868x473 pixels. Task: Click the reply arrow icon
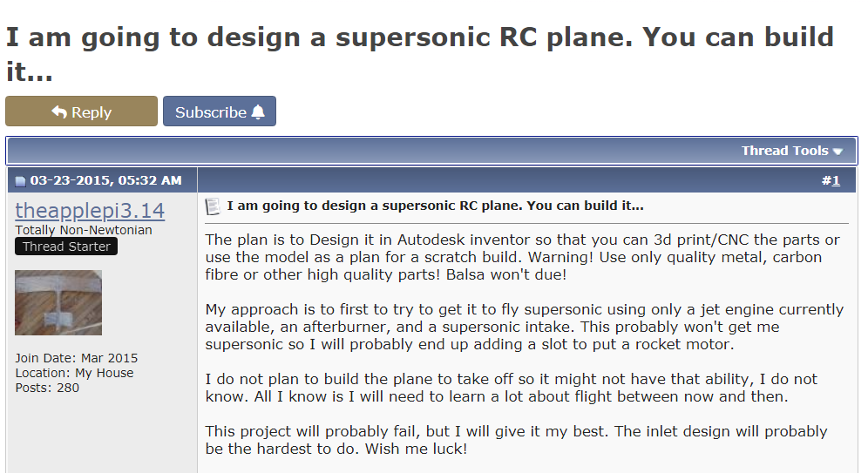[x=59, y=112]
